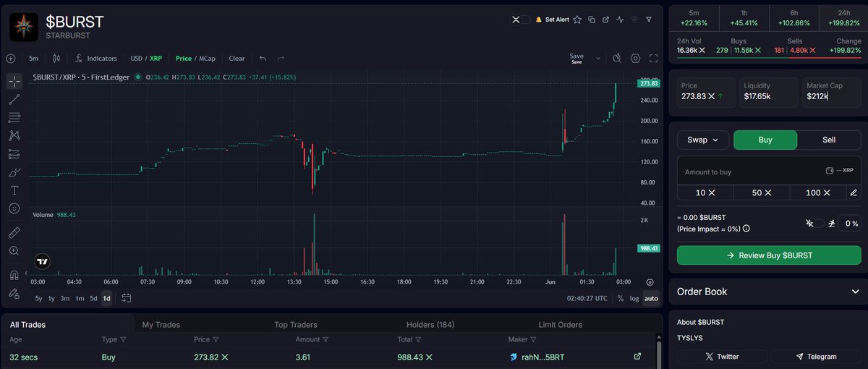The width and height of the screenshot is (868, 369).
Task: Activate the zoom in tool
Action: click(x=14, y=251)
